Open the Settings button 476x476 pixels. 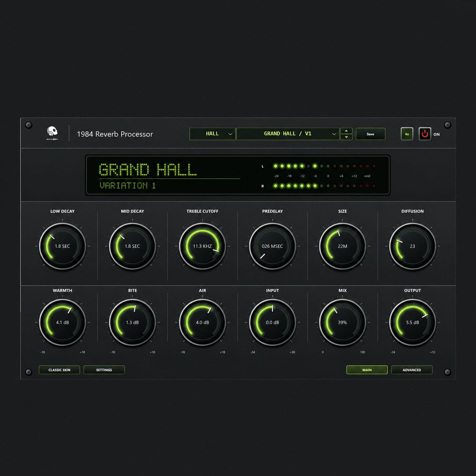104,370
